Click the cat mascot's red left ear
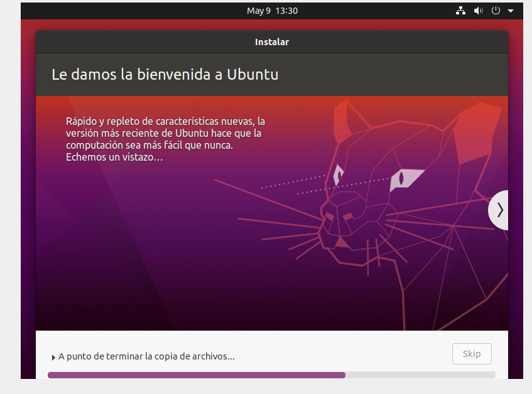532x394 pixels. point(341,122)
